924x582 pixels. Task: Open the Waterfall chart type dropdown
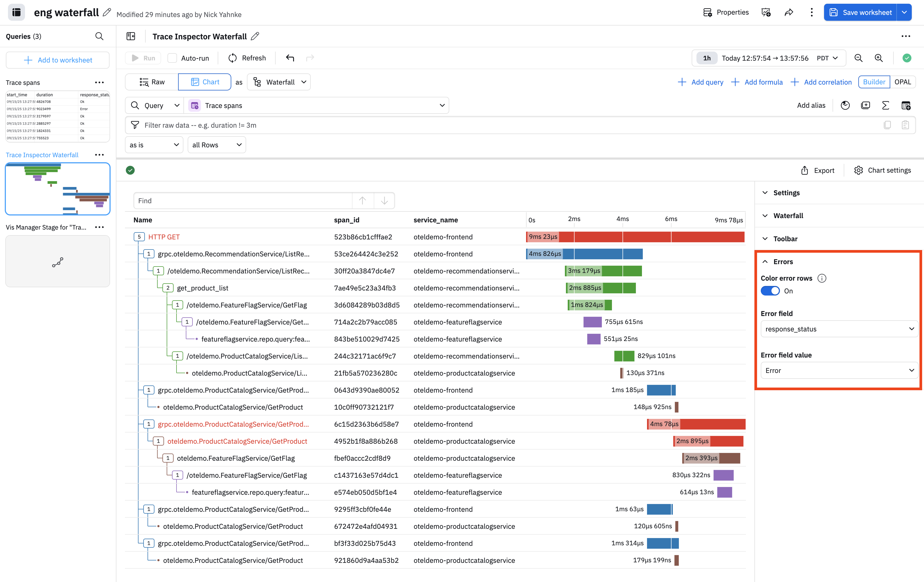pyautogui.click(x=279, y=82)
